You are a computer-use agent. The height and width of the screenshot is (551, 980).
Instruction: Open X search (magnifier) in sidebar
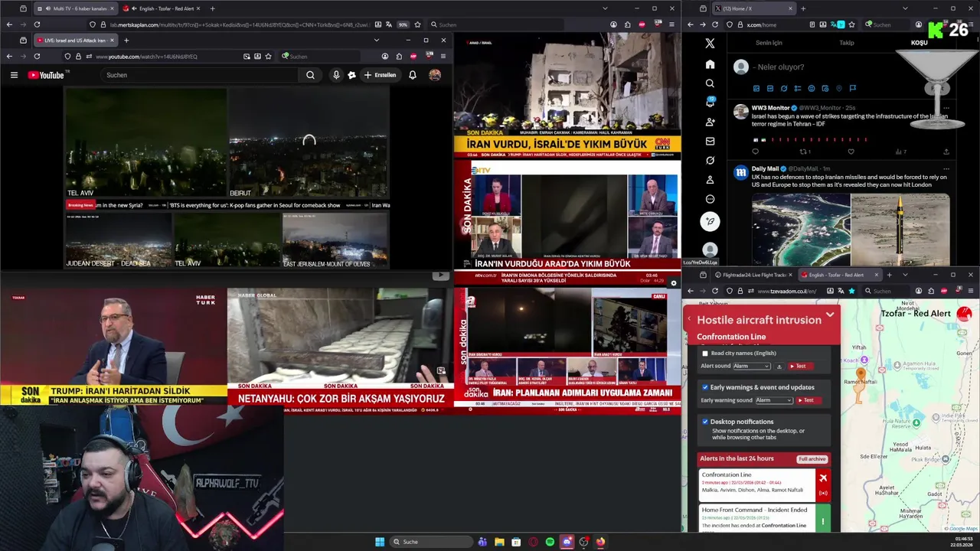(x=710, y=83)
